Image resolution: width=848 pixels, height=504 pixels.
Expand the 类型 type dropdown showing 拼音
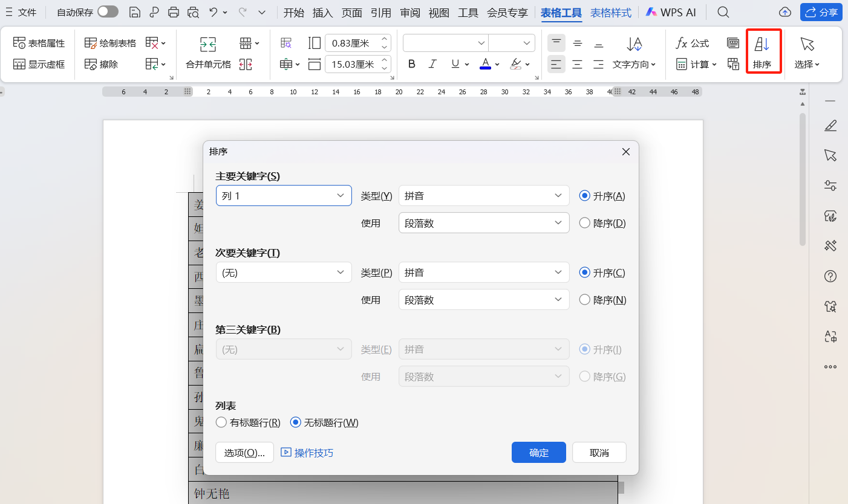coord(483,195)
